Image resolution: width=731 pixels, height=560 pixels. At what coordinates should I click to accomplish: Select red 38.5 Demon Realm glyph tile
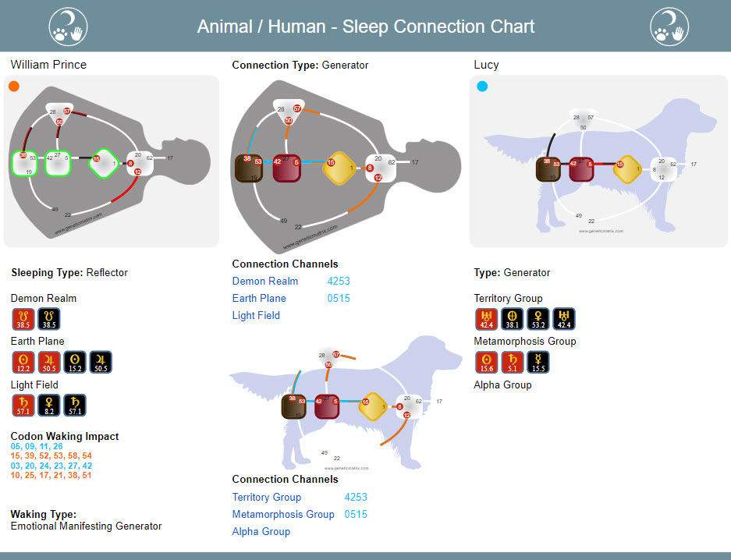coord(23,319)
